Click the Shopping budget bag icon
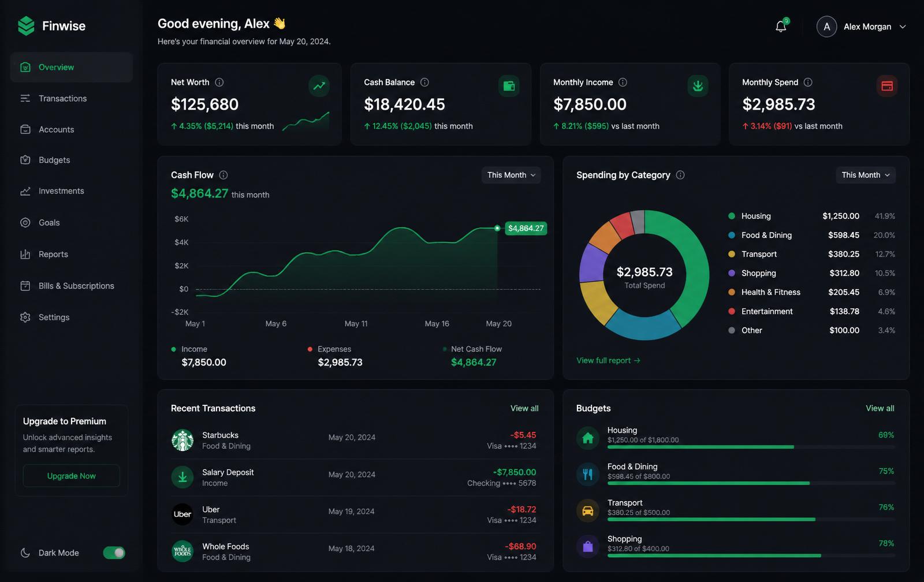 588,547
